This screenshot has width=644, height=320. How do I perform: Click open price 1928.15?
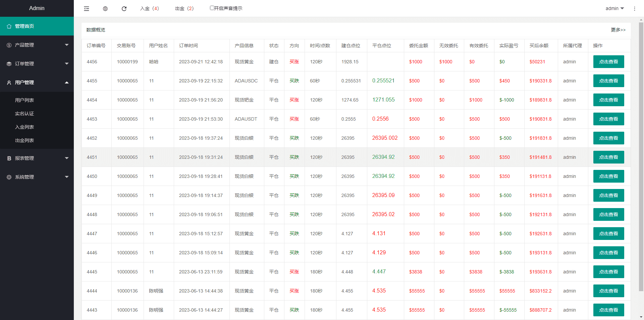click(350, 62)
